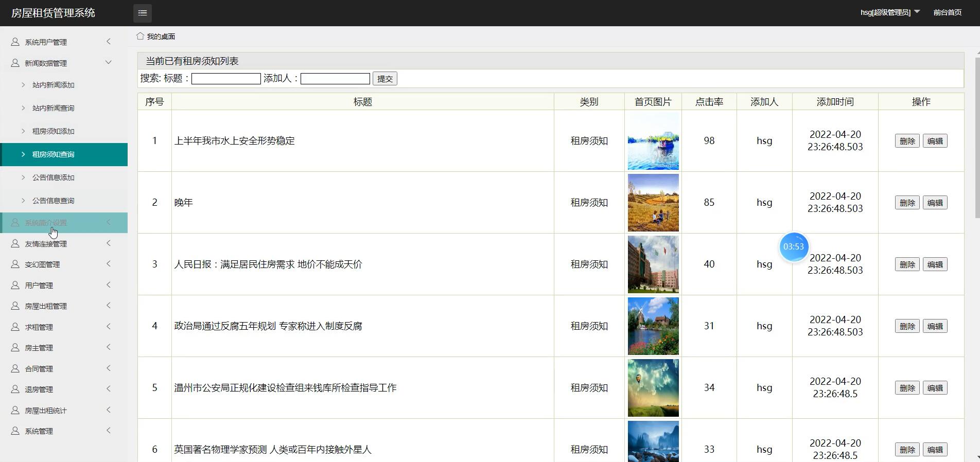Click the 提交 search button

385,79
